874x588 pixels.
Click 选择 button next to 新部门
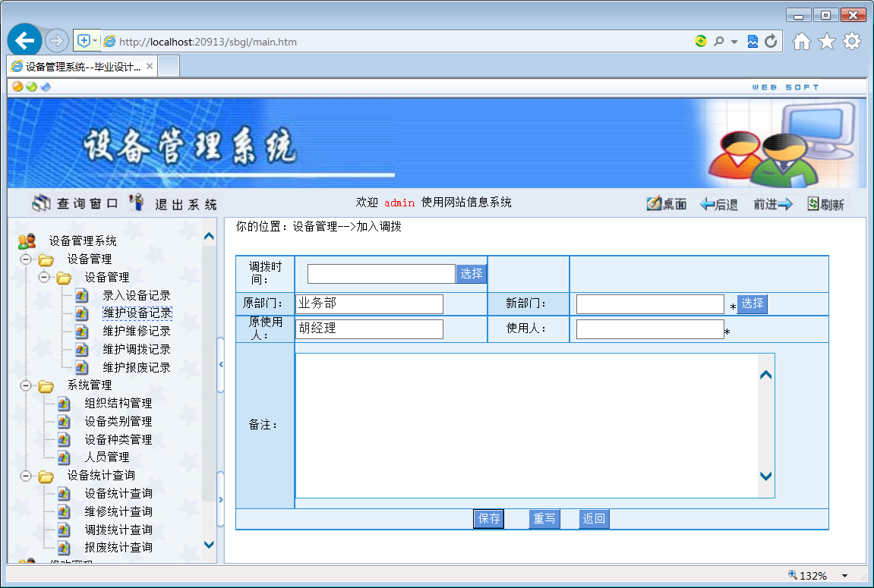tap(752, 303)
